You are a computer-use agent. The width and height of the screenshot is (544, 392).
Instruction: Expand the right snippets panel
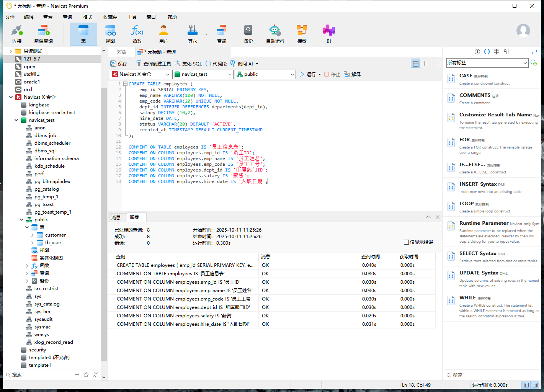(534, 52)
